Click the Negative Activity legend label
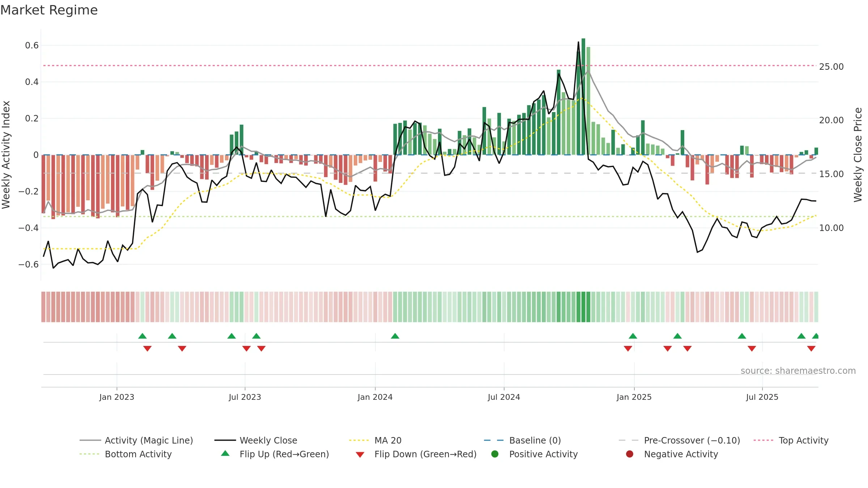Viewport: 868px width, 488px height. coord(681,454)
